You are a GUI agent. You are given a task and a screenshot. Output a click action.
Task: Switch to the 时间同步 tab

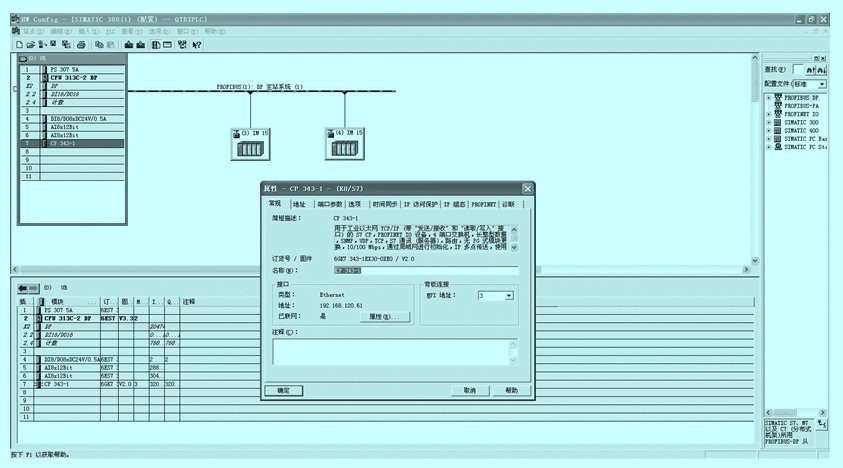[385, 204]
